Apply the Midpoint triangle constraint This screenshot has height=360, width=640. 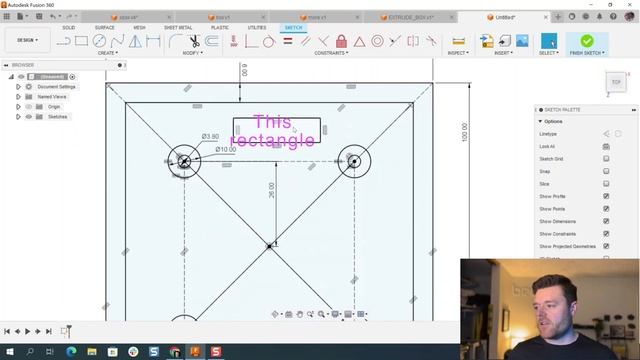click(359, 42)
